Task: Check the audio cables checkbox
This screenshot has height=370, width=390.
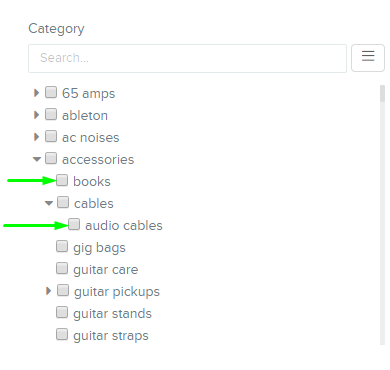Action: point(74,224)
